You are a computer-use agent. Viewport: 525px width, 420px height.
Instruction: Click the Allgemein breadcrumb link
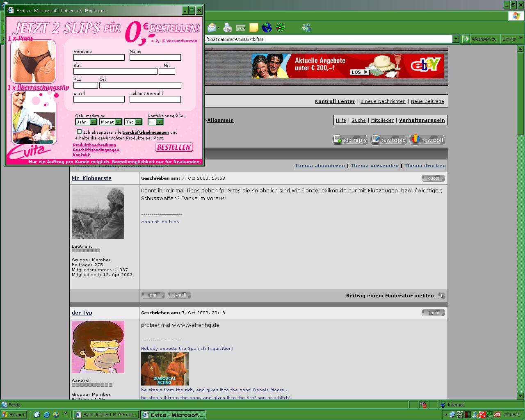coord(221,120)
